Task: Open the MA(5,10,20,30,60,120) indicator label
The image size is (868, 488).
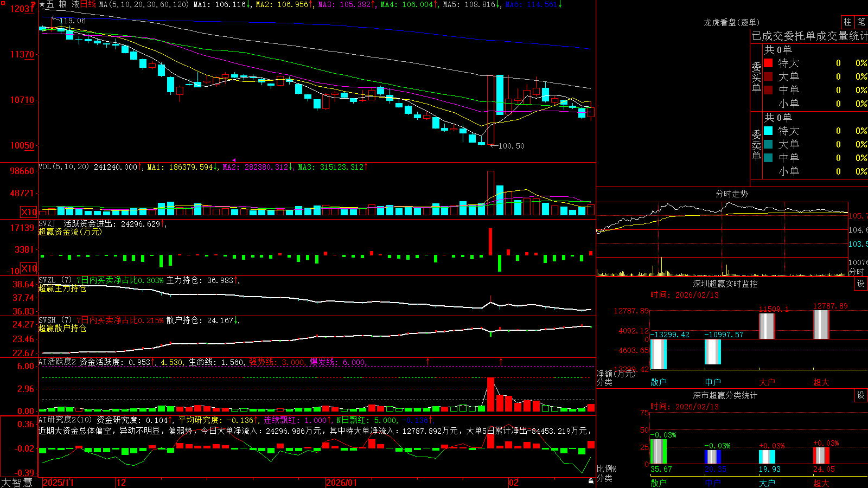Action: click(144, 4)
